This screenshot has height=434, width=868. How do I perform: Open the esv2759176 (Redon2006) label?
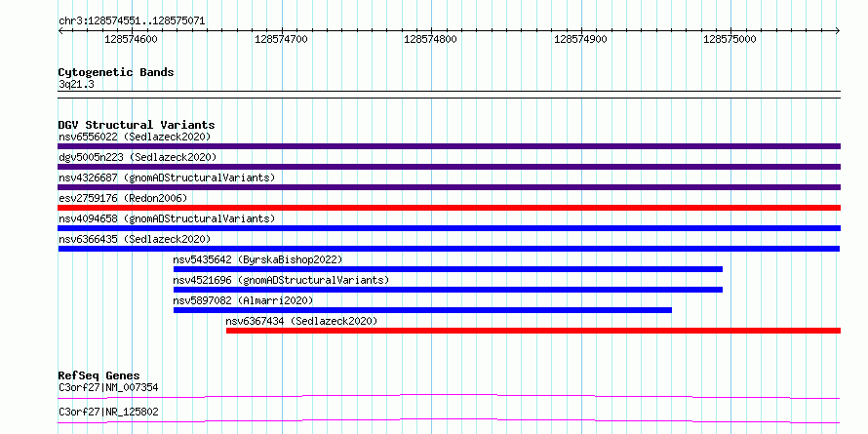pos(123,198)
